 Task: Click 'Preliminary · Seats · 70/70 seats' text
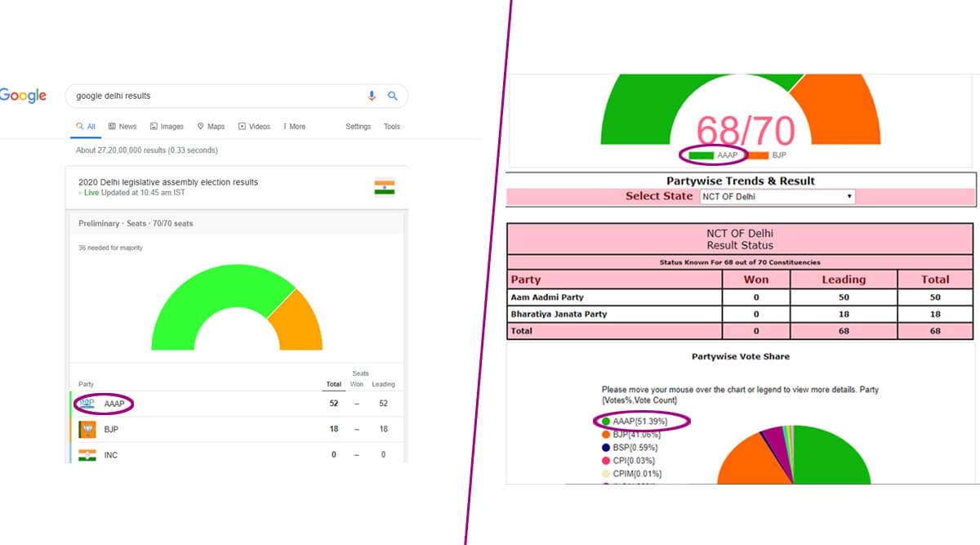[x=136, y=223]
